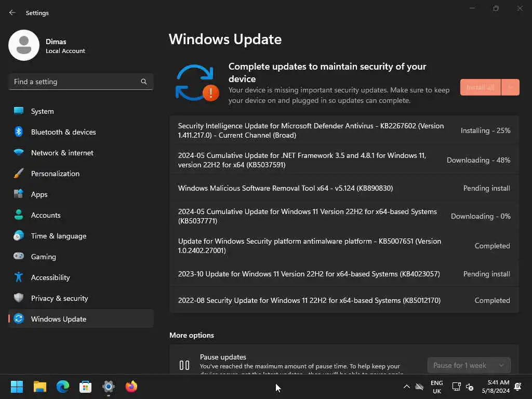Click the search magnifier icon
Screen dimensions: 532x399
(x=143, y=82)
